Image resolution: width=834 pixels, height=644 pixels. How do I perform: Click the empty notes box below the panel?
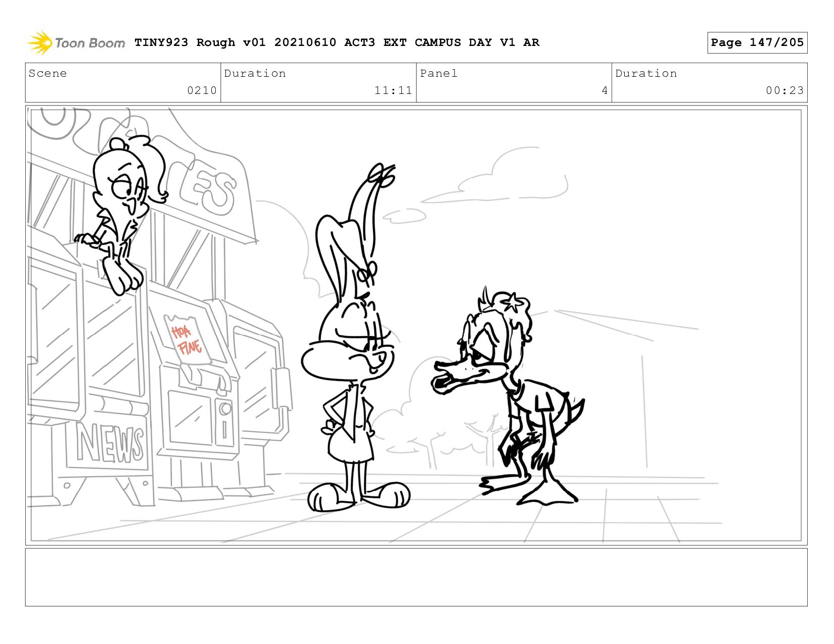[416, 577]
